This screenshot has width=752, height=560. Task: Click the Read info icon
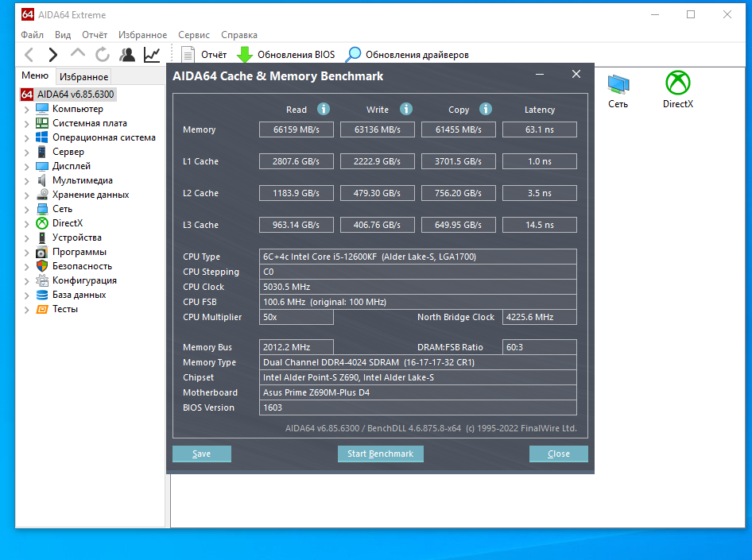tap(324, 110)
